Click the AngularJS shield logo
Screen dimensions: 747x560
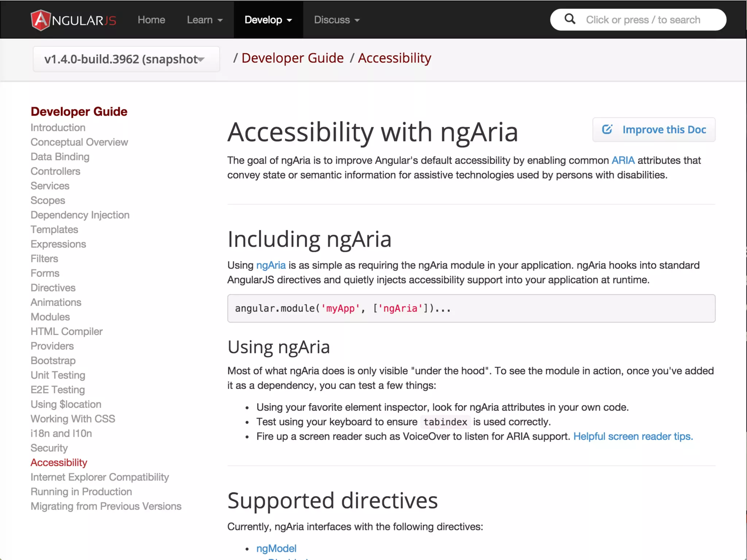coord(40,20)
